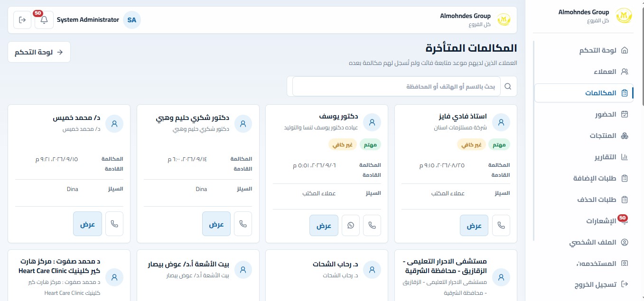
Task: Click the مهتم tag on دكتور يوسف card
Action: [370, 145]
